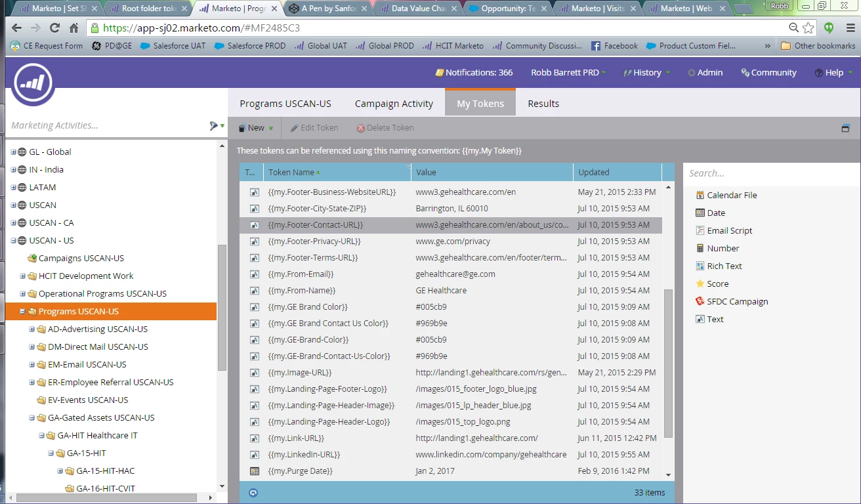Open the History dropdown menu
This screenshot has height=504, width=861.
646,72
